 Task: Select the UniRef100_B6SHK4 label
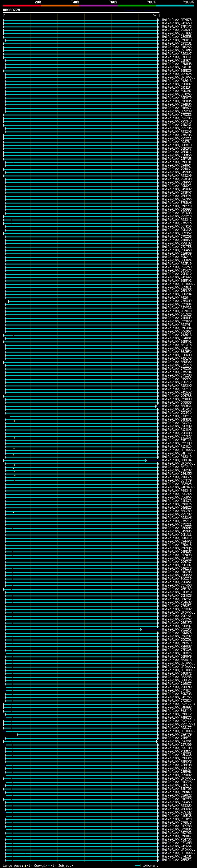point(177,406)
